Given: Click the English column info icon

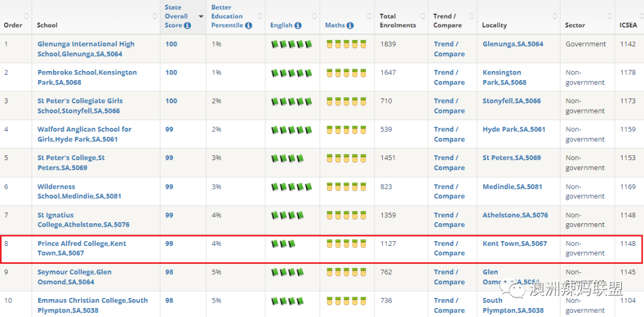Looking at the screenshot, I should [x=298, y=26].
